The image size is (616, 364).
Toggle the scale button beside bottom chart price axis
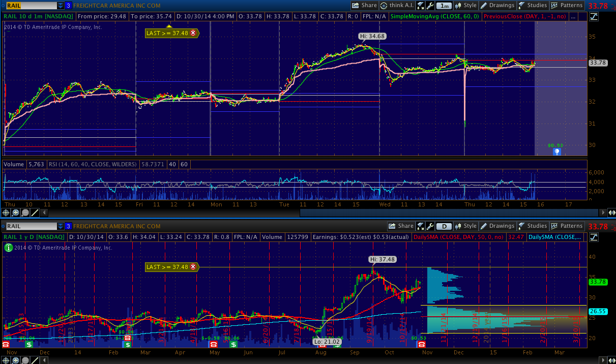coord(594,237)
